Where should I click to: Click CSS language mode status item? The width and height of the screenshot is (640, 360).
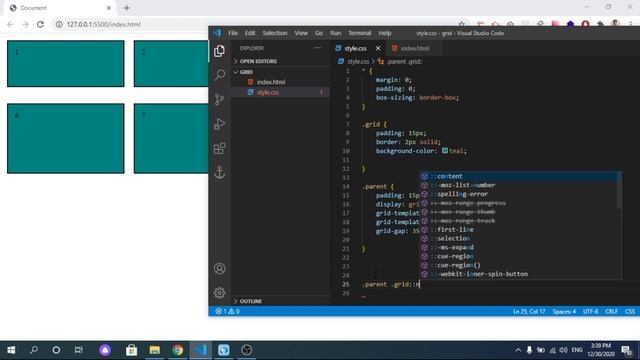click(630, 311)
